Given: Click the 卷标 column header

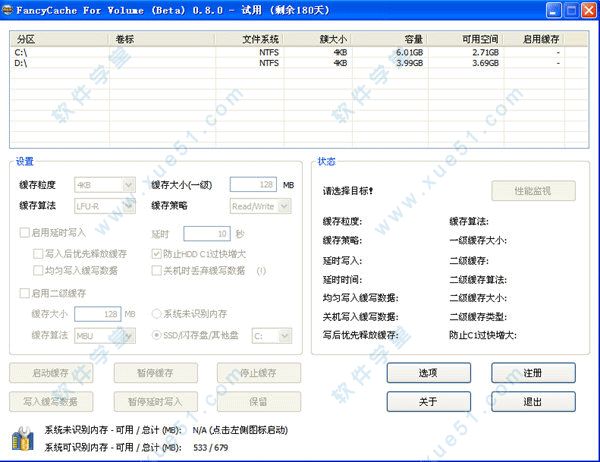Looking at the screenshot, I should (x=162, y=39).
